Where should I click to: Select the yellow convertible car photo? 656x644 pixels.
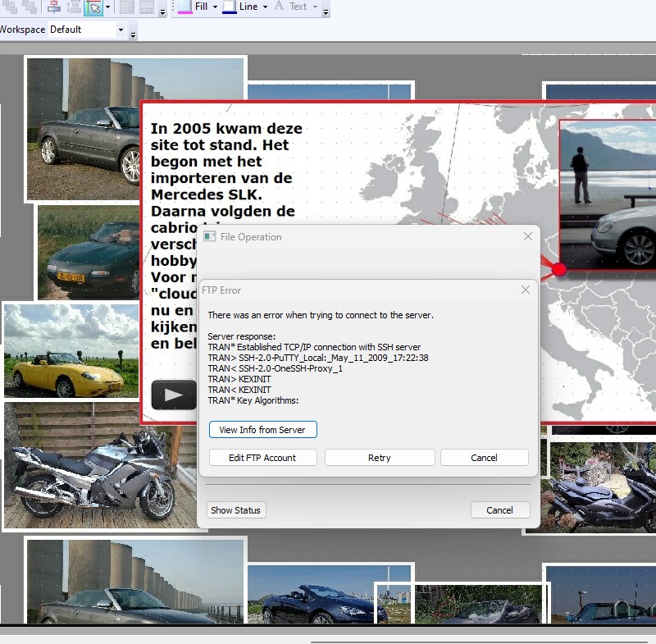point(71,350)
